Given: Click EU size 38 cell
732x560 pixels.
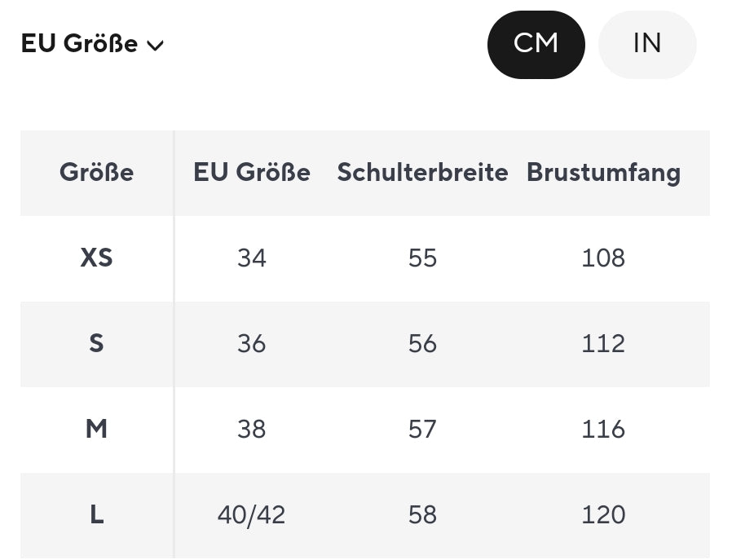Looking at the screenshot, I should (251, 430).
